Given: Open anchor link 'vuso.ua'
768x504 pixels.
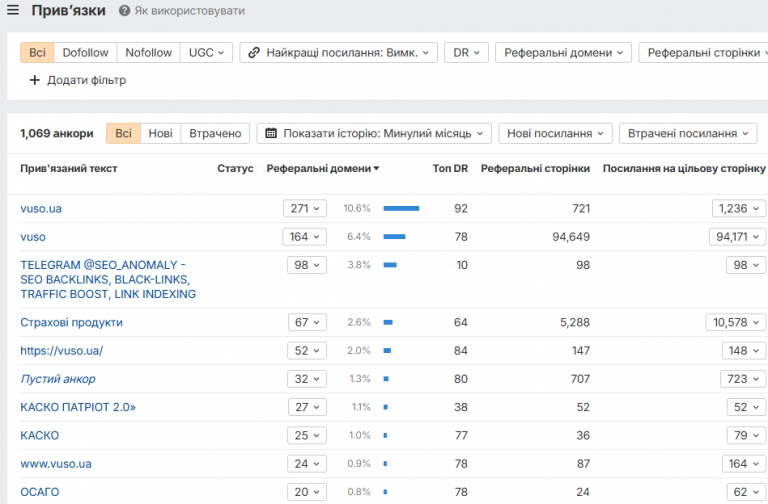Looking at the screenshot, I should coord(41,209).
